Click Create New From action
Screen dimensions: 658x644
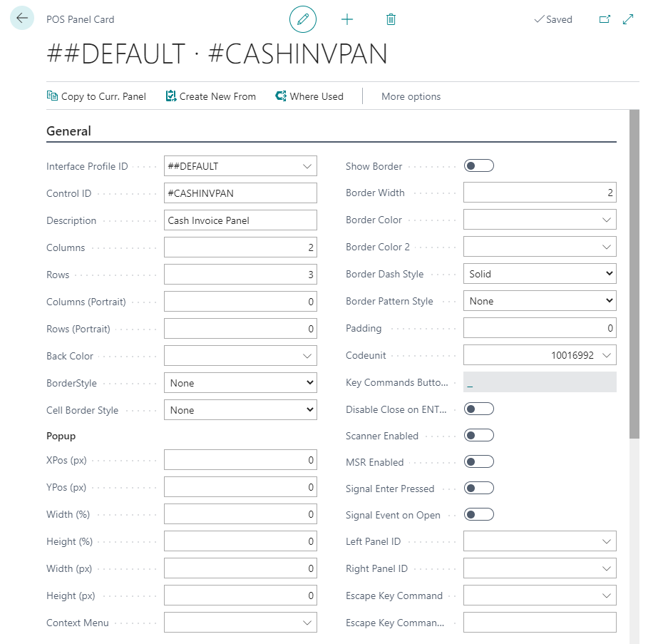(210, 96)
